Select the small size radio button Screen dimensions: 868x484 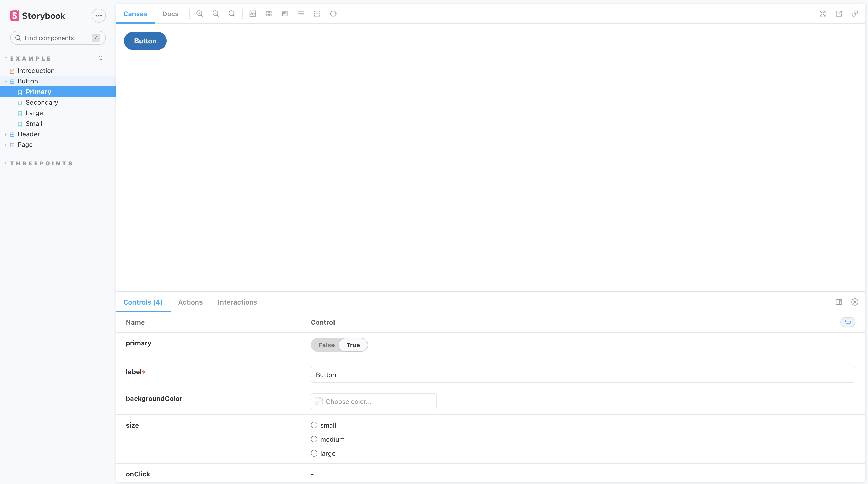[x=314, y=425]
